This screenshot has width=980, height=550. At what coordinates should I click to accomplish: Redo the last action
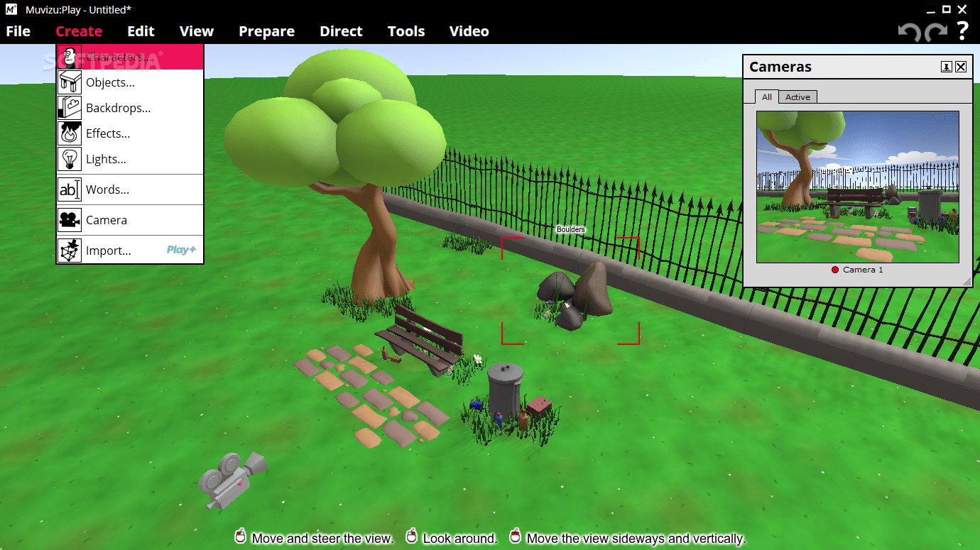[x=936, y=31]
